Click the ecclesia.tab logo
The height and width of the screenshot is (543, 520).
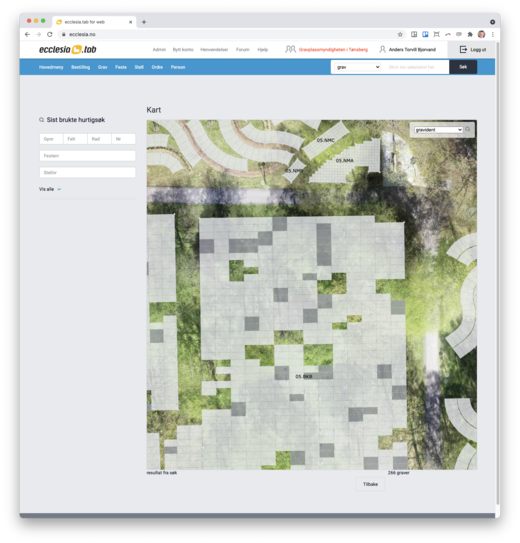click(68, 50)
